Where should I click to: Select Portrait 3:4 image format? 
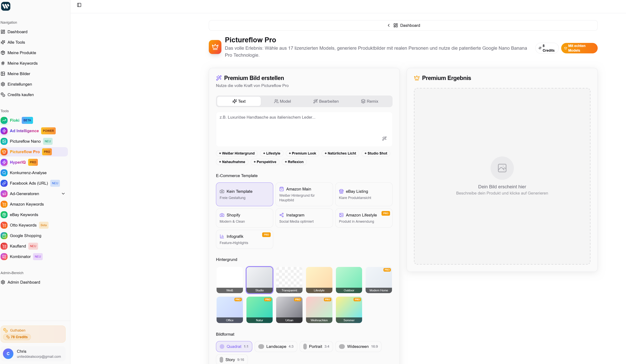316,346
